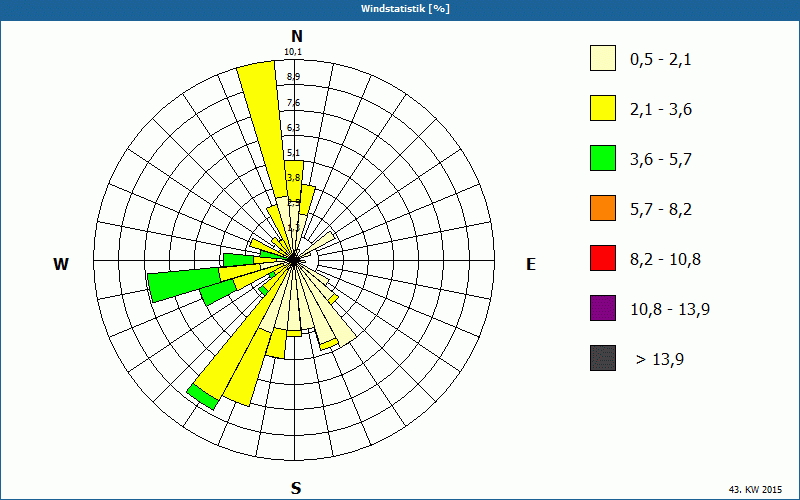Click the '7,6' axis scale value
The image size is (800, 500).
tap(293, 103)
